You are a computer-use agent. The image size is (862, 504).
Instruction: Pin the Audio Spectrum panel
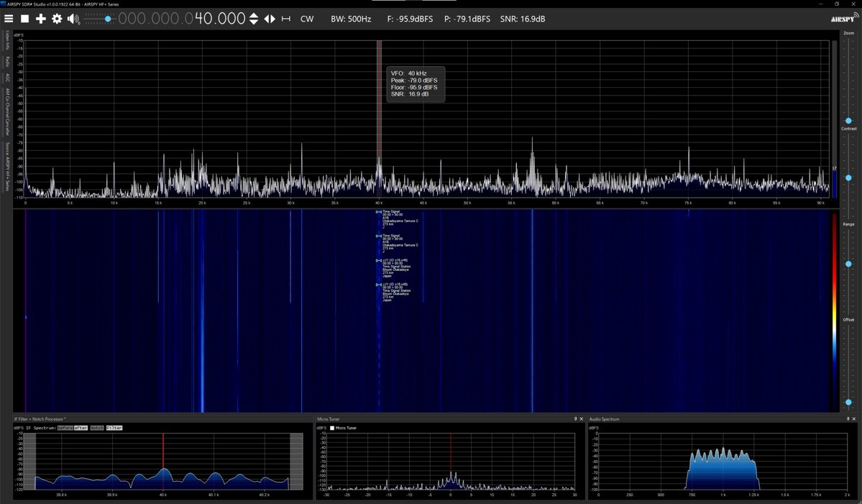pyautogui.click(x=848, y=419)
